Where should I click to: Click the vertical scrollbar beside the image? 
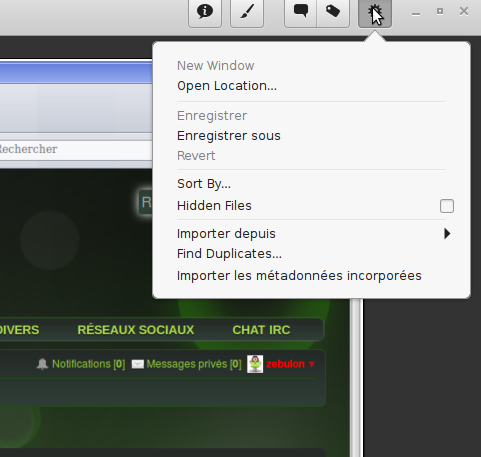click(357, 377)
